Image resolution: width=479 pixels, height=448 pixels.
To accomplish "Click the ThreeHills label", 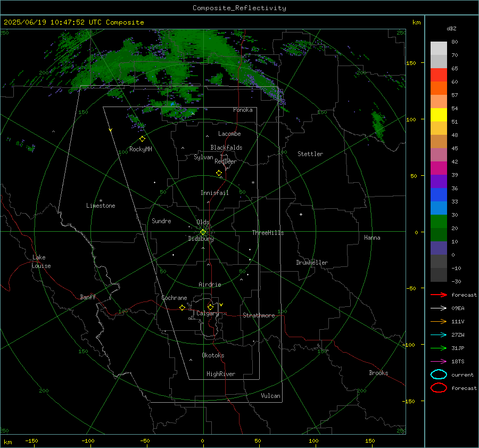I will pos(268,233).
